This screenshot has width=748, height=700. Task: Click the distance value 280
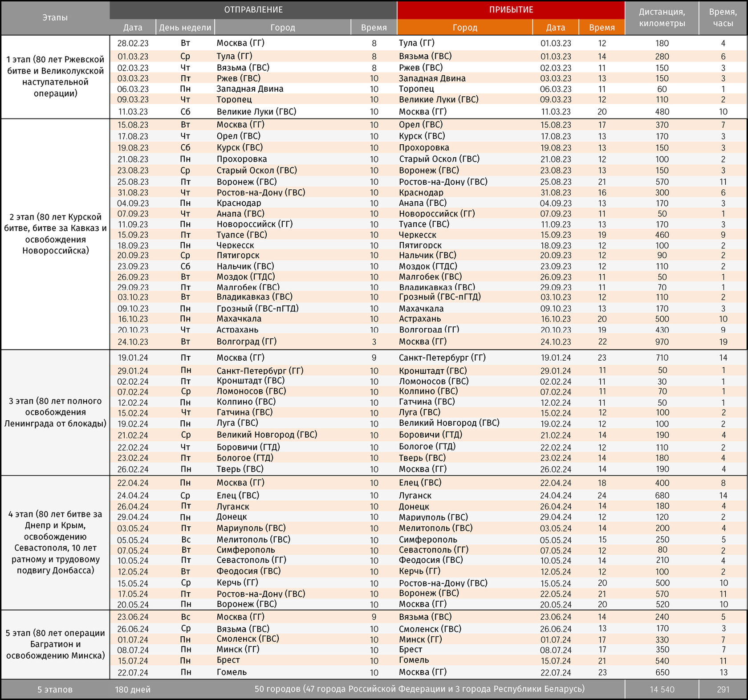(662, 57)
